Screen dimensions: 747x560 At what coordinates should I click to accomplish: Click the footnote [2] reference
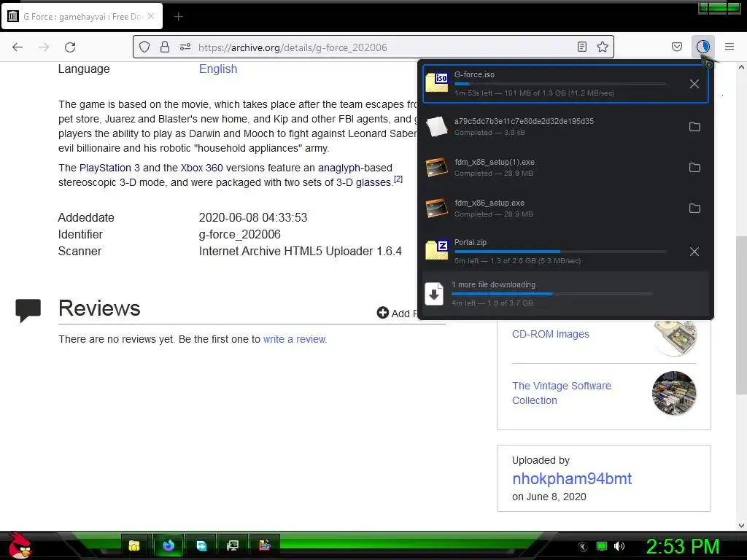click(398, 179)
